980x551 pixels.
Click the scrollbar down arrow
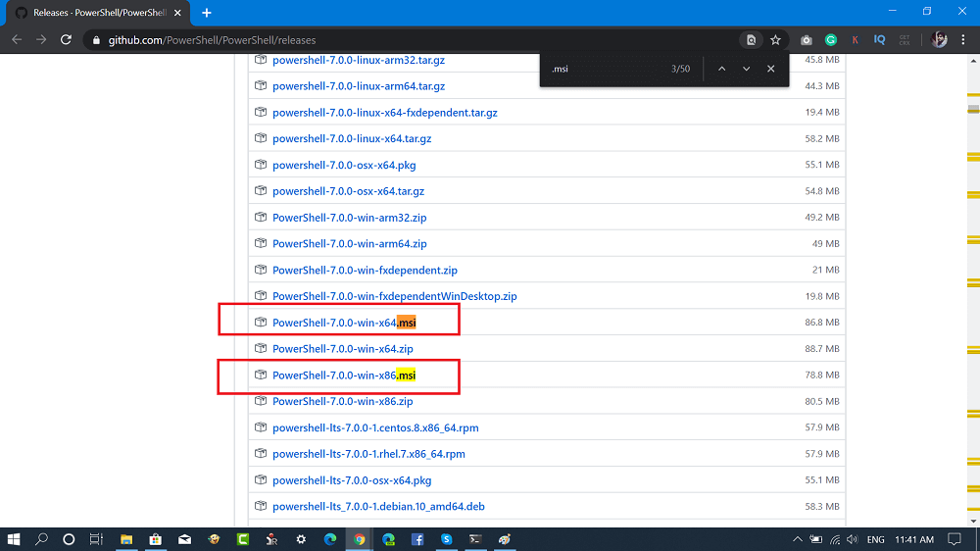(x=973, y=521)
